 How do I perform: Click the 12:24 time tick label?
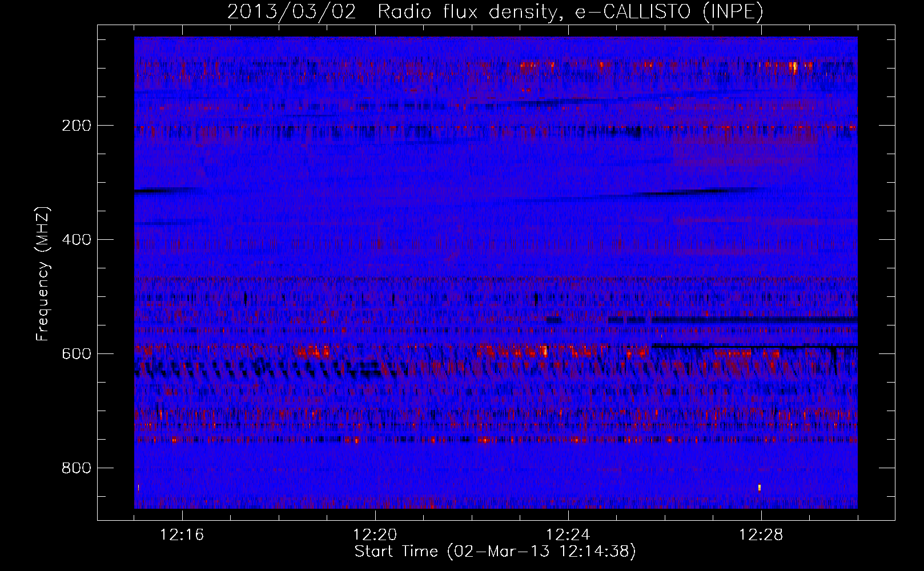coord(568,535)
